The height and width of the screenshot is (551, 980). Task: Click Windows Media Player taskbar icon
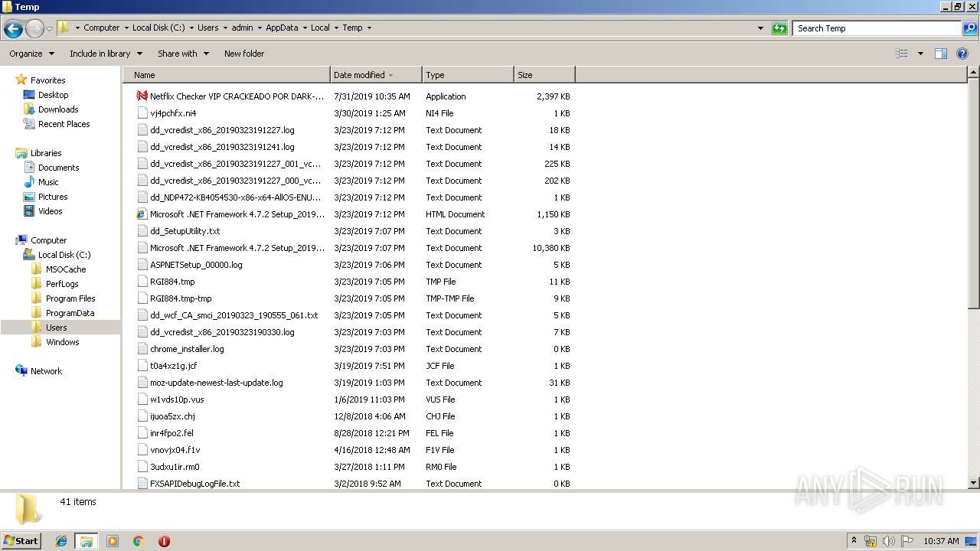(x=113, y=541)
